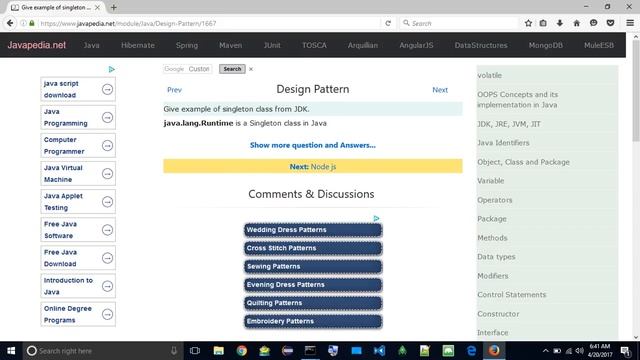Click the Google custom search input
The width and height of the screenshot is (640, 360).
tap(187, 69)
